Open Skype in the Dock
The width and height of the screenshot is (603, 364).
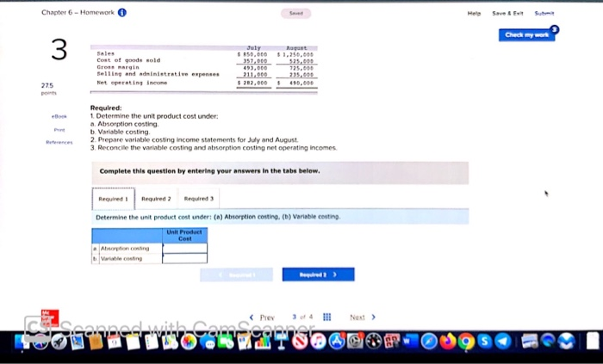pyautogui.click(x=484, y=342)
